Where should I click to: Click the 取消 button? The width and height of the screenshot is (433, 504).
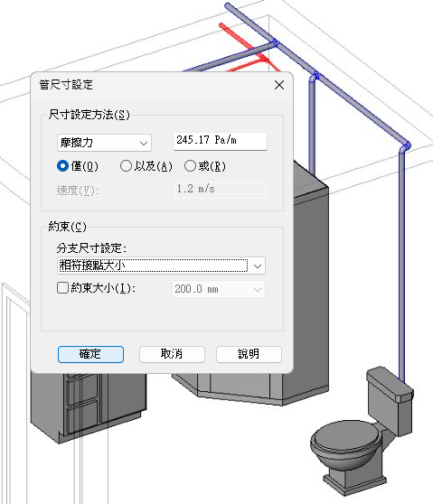tap(172, 354)
